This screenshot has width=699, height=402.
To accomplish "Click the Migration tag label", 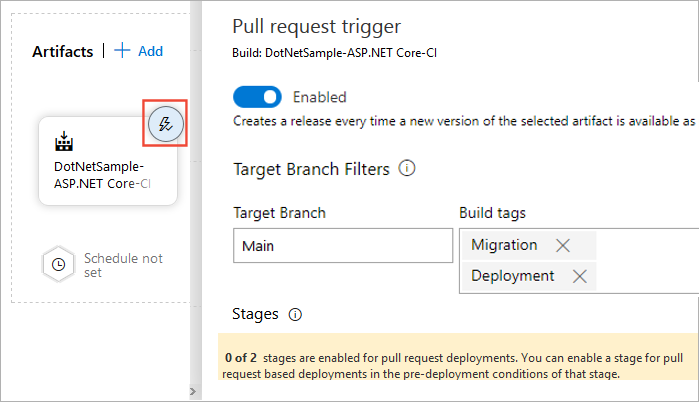I will (x=504, y=245).
